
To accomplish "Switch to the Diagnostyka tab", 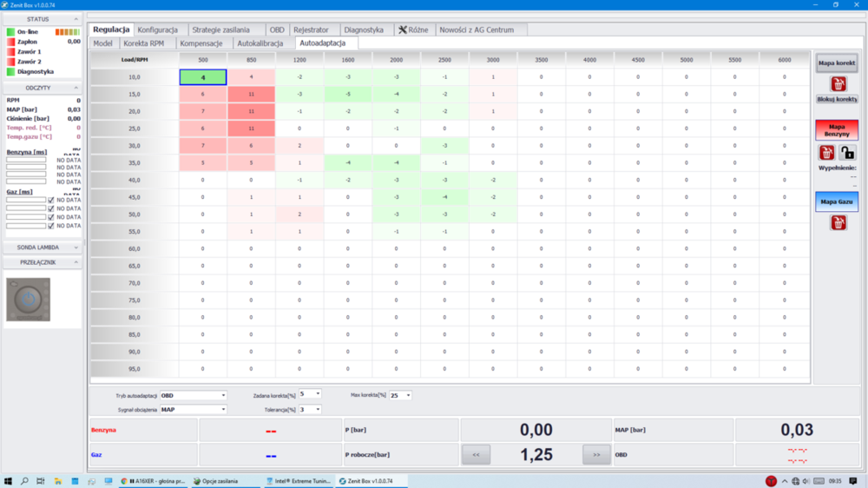I will 363,30.
